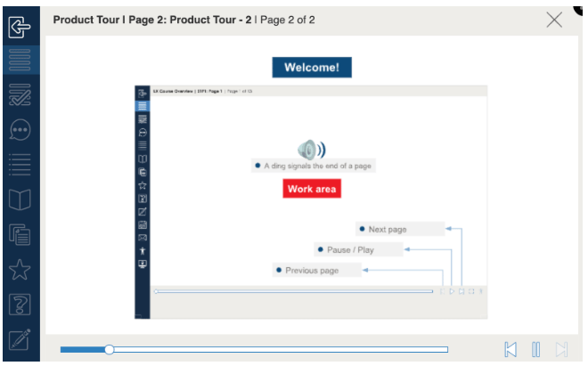The image size is (588, 366).
Task: Open the highlighted hamburger menu icon
Action: pos(20,60)
